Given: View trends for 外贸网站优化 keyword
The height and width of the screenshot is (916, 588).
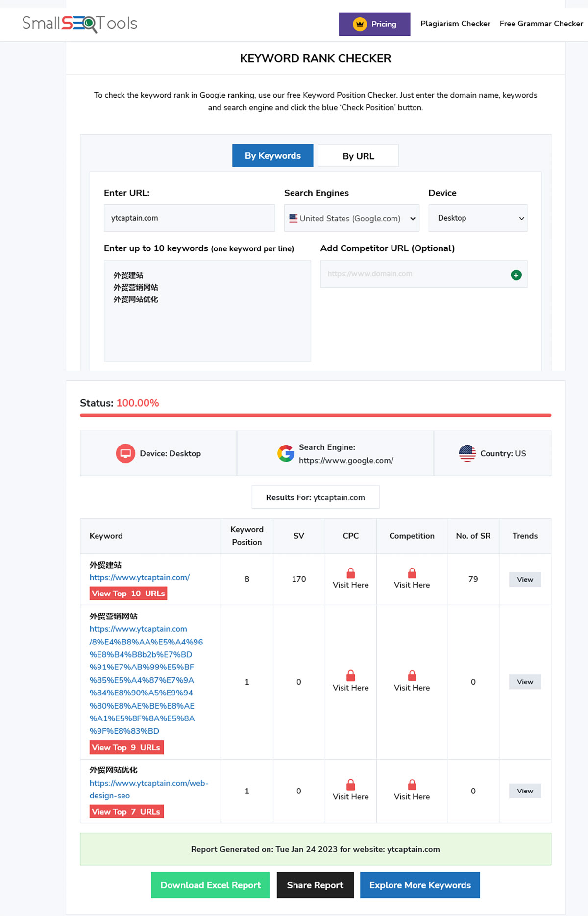Looking at the screenshot, I should [x=525, y=791].
